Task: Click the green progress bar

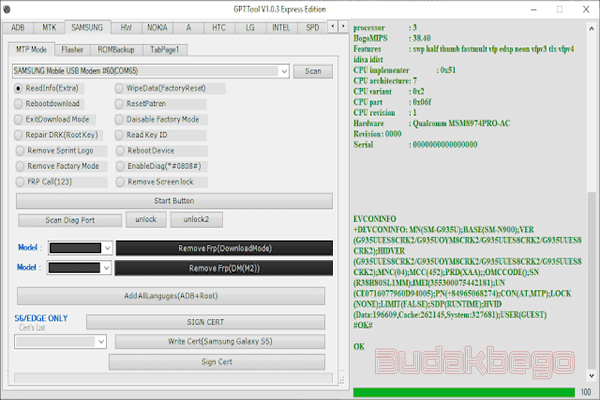Action: (464, 392)
